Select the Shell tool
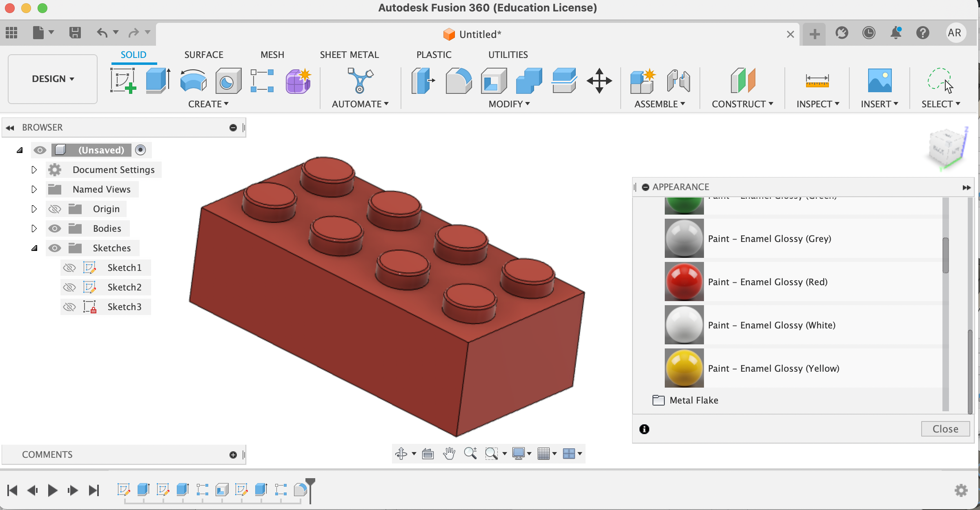 [x=494, y=80]
